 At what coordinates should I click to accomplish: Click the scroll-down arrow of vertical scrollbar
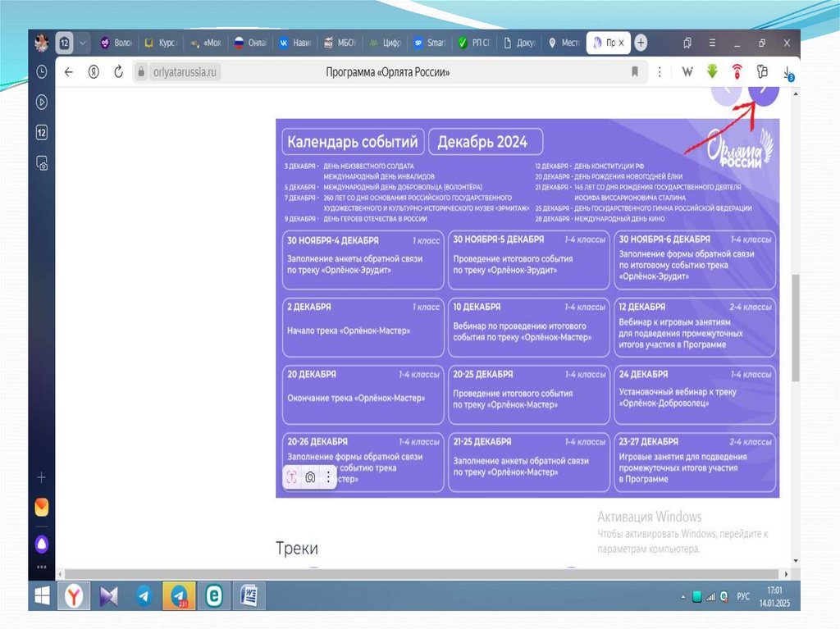tap(796, 560)
